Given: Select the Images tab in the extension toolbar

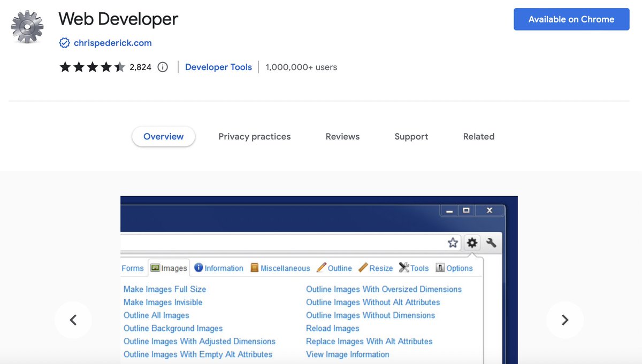Looking at the screenshot, I should point(169,268).
